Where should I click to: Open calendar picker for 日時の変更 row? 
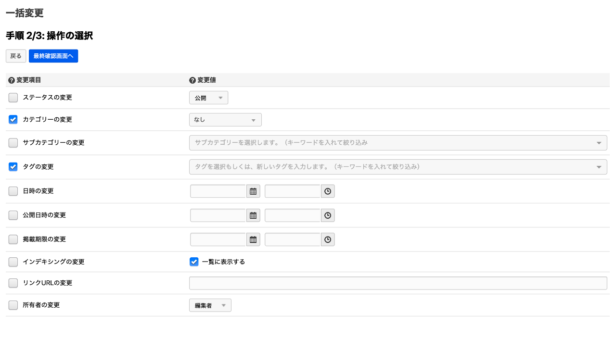click(x=253, y=191)
